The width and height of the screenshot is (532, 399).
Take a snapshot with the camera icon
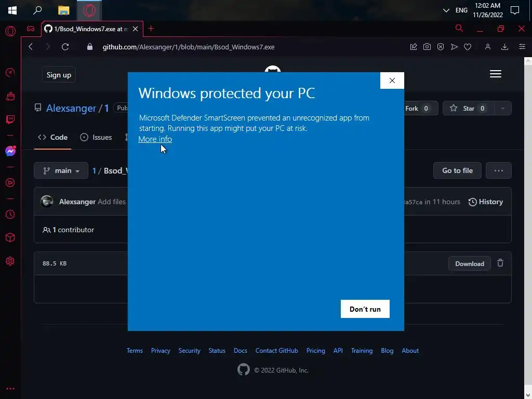(x=427, y=47)
